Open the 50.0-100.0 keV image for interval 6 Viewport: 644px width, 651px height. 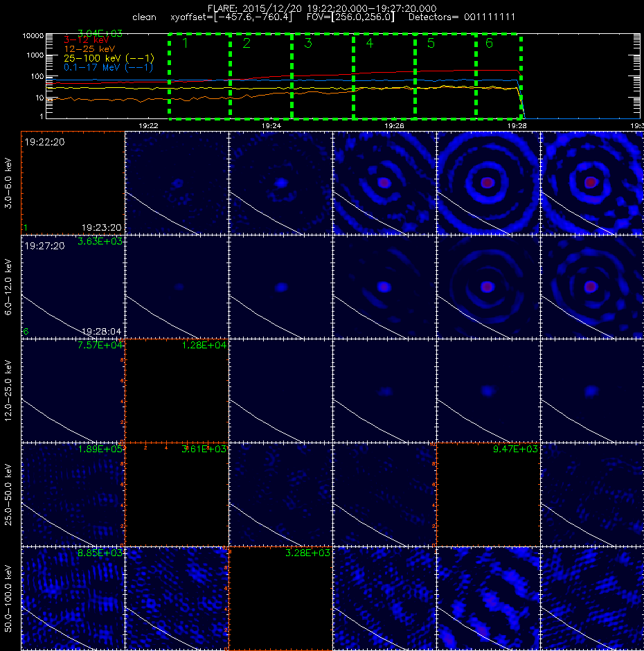[593, 598]
